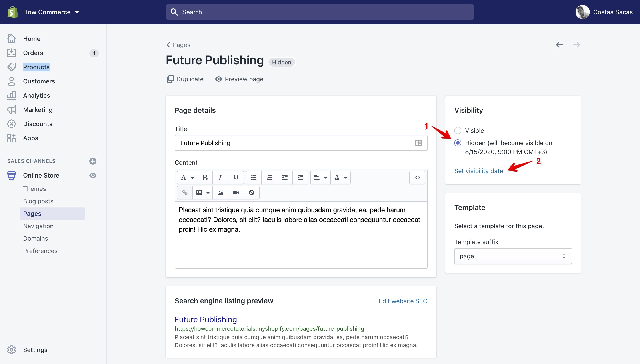This screenshot has height=364, width=640.
Task: Click the Insert video icon
Action: [x=236, y=192]
